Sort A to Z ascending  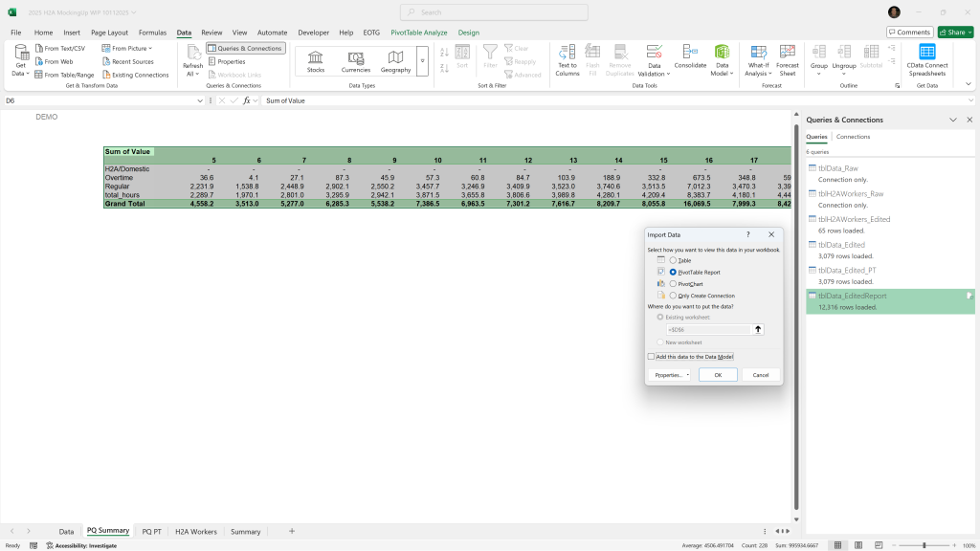pos(444,53)
